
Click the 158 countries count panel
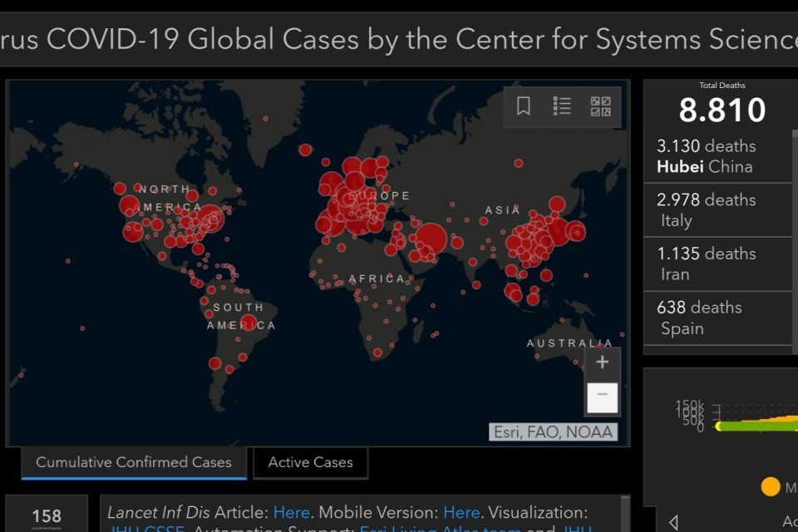tap(47, 515)
